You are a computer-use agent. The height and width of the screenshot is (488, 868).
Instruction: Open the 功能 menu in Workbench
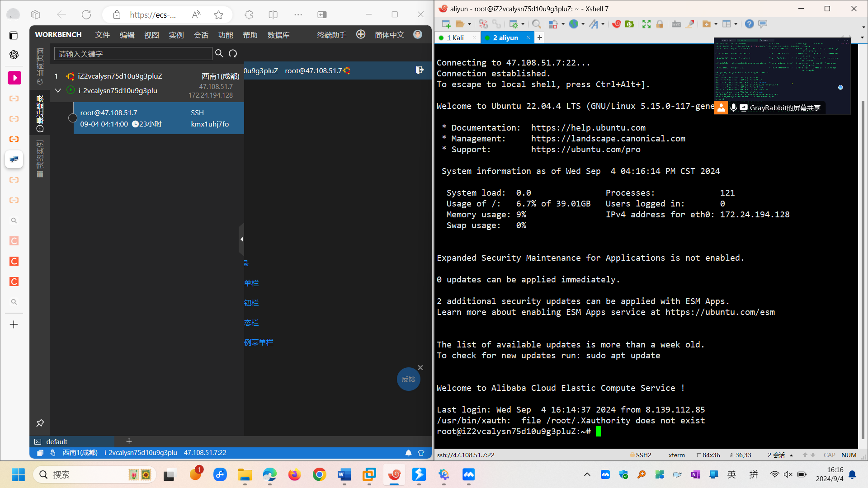click(x=226, y=35)
